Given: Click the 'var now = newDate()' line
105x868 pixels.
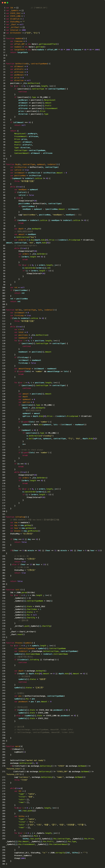Looking at the screenshot, I should tap(20, 523).
